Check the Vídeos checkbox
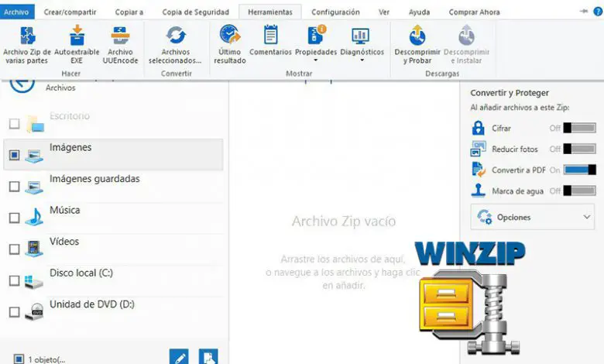 coord(14,249)
